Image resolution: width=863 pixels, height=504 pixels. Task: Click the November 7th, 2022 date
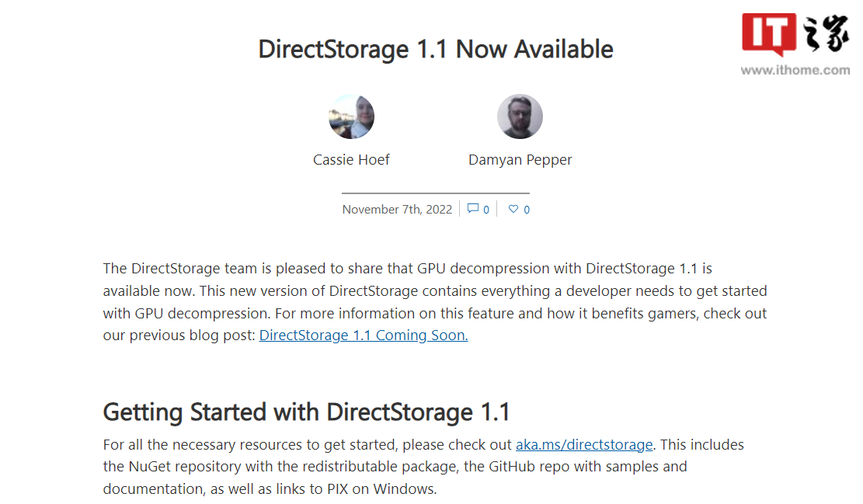397,210
